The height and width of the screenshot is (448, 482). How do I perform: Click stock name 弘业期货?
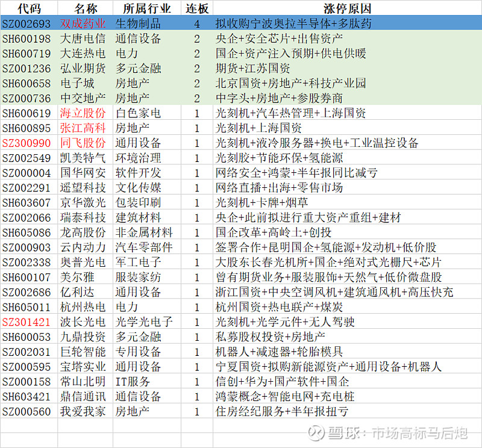(x=83, y=68)
